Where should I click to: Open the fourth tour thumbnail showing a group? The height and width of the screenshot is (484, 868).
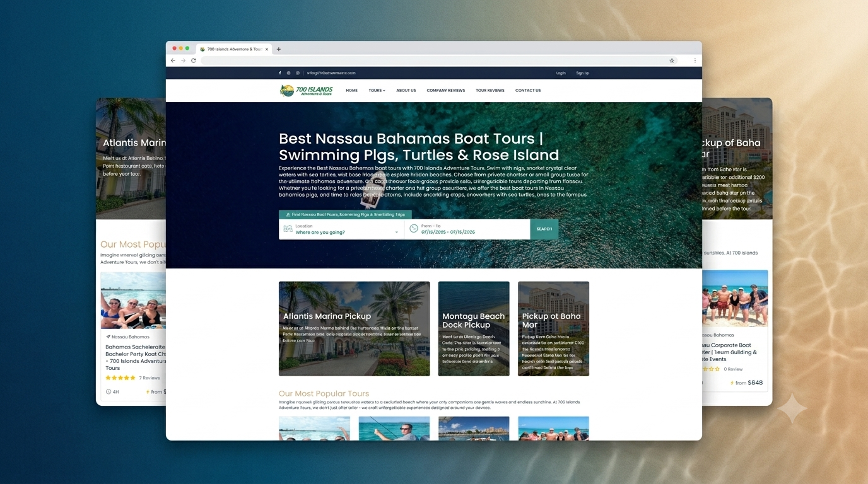(x=553, y=429)
